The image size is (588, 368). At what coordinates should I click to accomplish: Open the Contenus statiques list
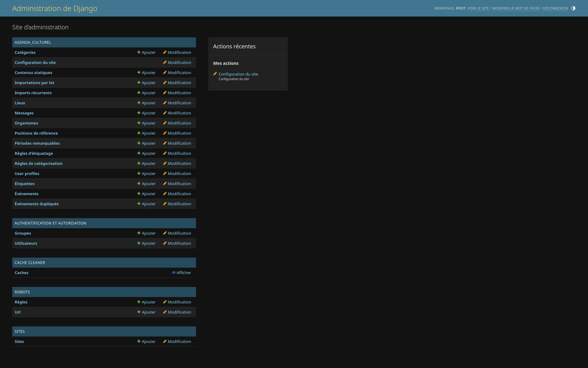[33, 73]
